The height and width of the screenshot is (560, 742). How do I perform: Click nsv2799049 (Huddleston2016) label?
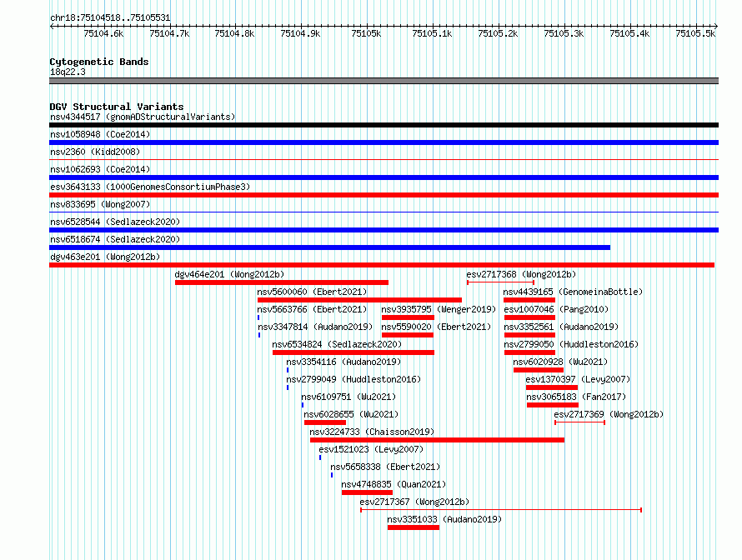[x=353, y=379]
